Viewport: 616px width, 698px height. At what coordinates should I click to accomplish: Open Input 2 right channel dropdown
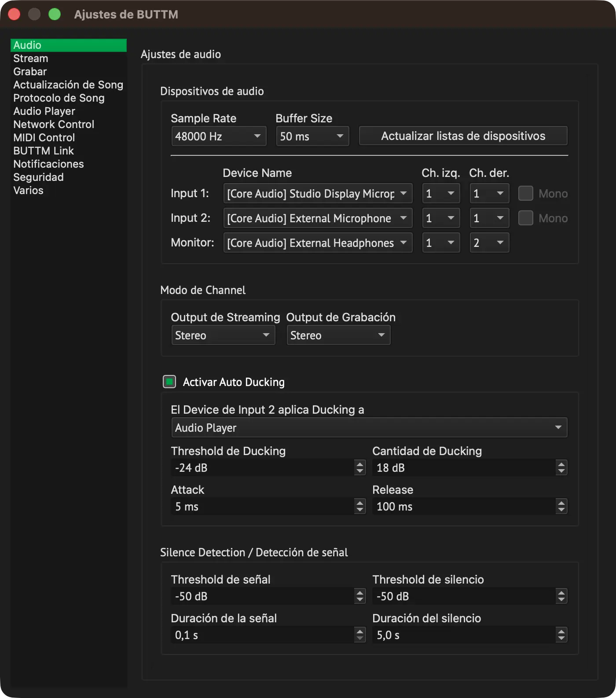point(489,218)
